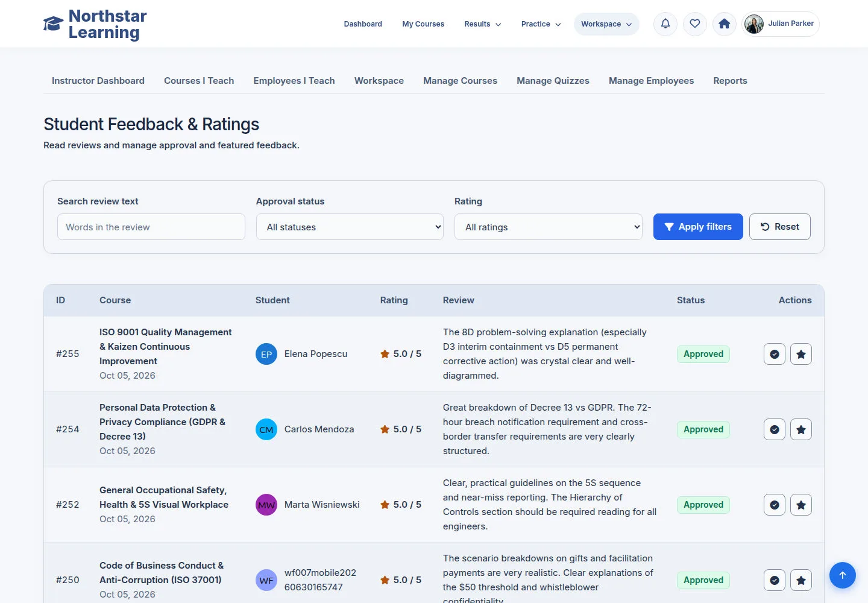Screen dimensions: 868x603
Task: Click the home icon in header
Action: pos(725,24)
